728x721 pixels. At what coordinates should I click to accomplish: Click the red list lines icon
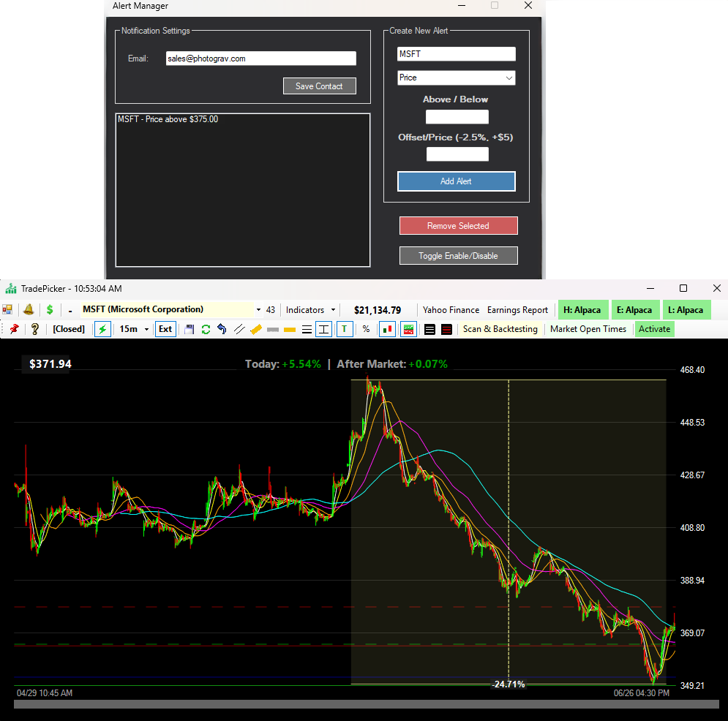(x=446, y=329)
